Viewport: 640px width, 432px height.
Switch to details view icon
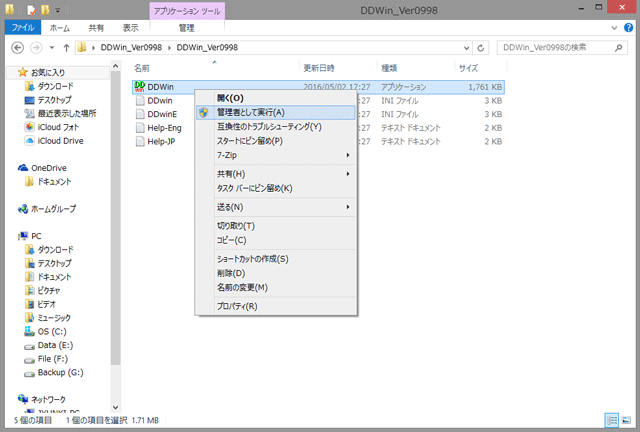pos(611,420)
